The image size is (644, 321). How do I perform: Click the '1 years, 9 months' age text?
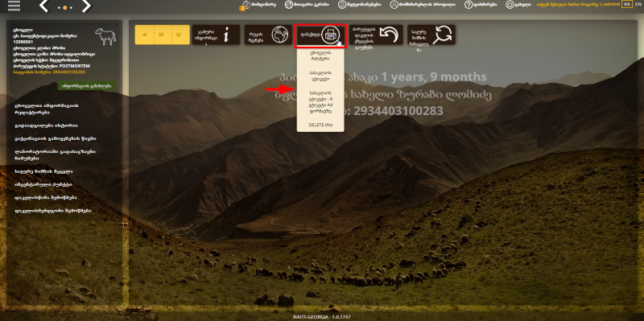pyautogui.click(x=433, y=76)
